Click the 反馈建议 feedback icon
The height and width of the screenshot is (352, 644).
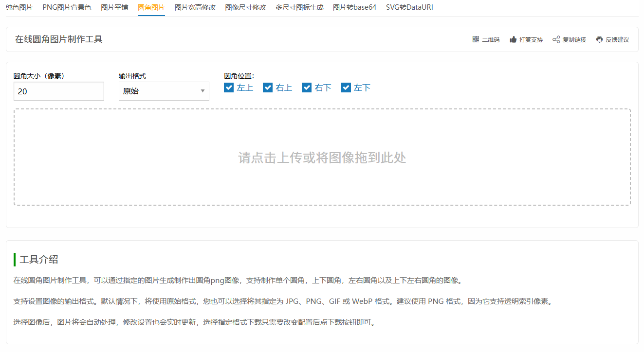(x=599, y=39)
